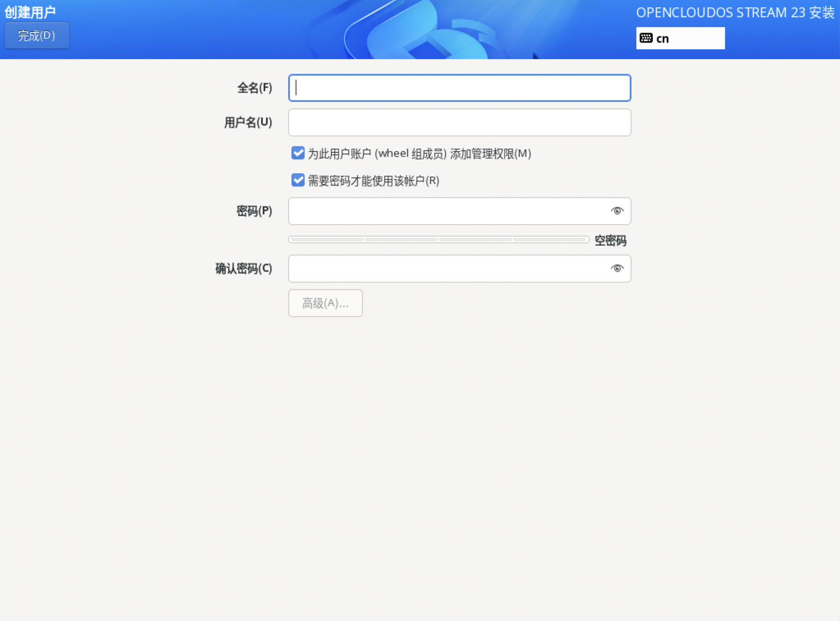The height and width of the screenshot is (621, 840).
Task: Click OPENCLOUDOS STREAM 23 安装 heading
Action: pyautogui.click(x=735, y=12)
